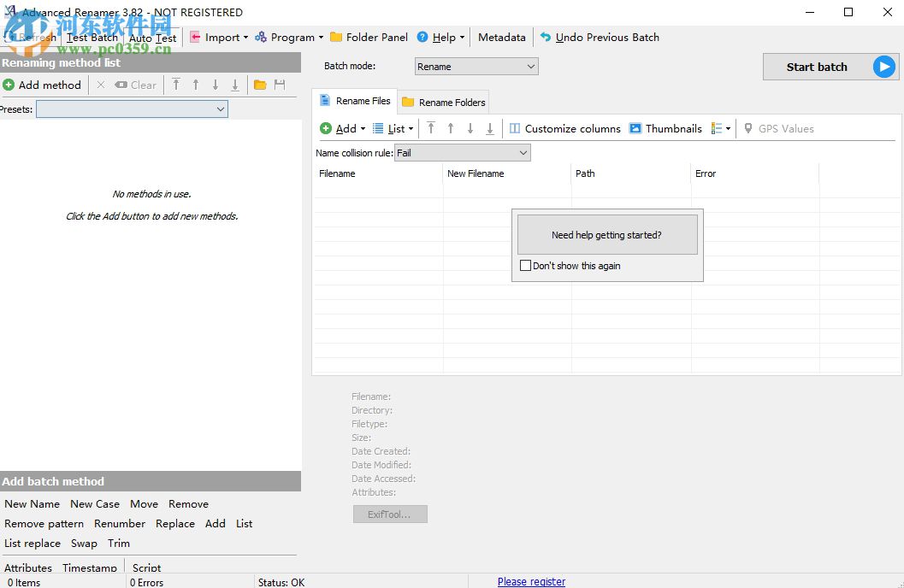Click the blue Start batch play icon
Screen dimensions: 904x588
coord(883,67)
